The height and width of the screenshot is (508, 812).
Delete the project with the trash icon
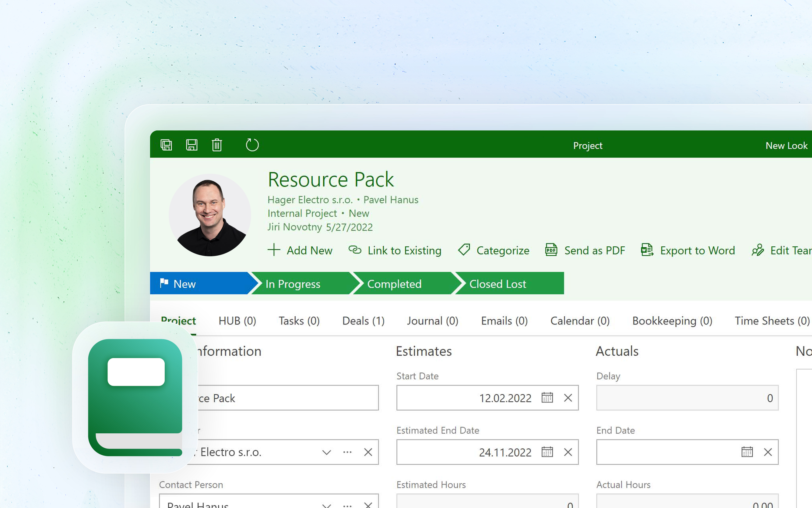pyautogui.click(x=217, y=145)
